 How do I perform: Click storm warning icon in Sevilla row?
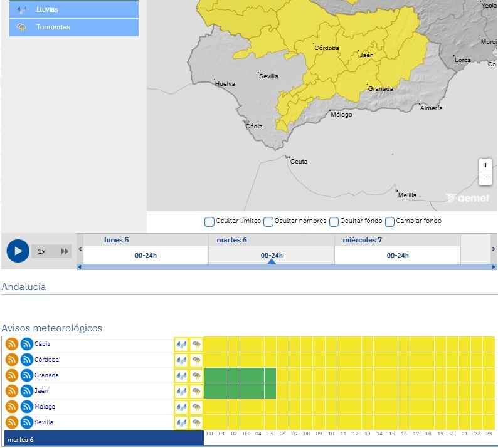[x=196, y=422]
